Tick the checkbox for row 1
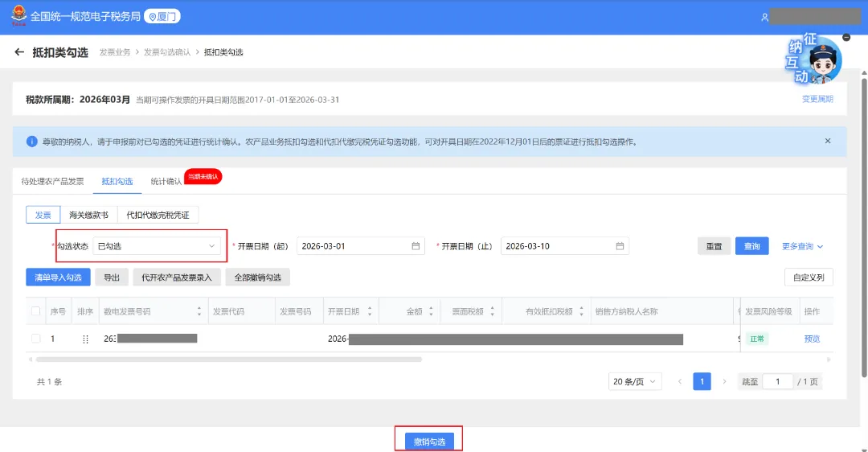The height and width of the screenshot is (452, 868). 36,339
